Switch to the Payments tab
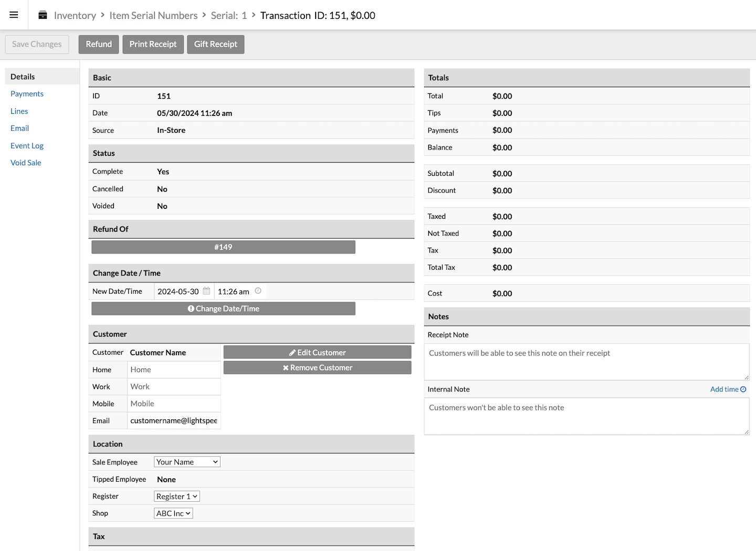 [27, 94]
